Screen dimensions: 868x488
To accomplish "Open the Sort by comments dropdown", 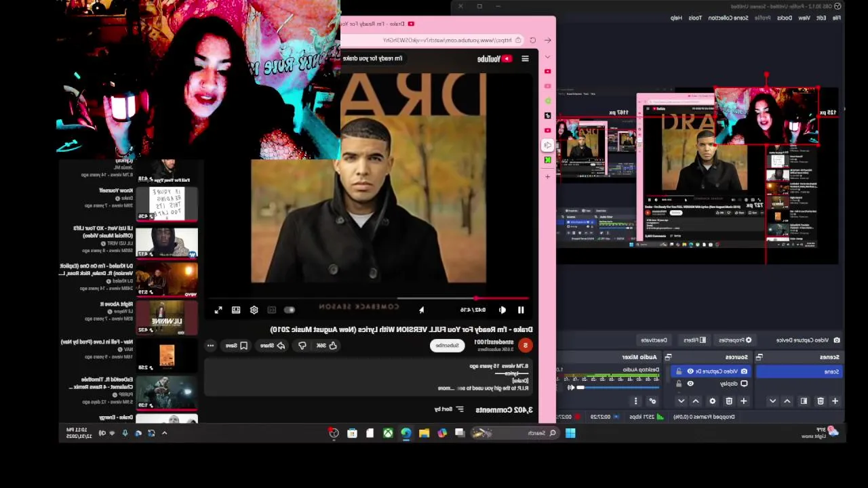I will pyautogui.click(x=449, y=409).
